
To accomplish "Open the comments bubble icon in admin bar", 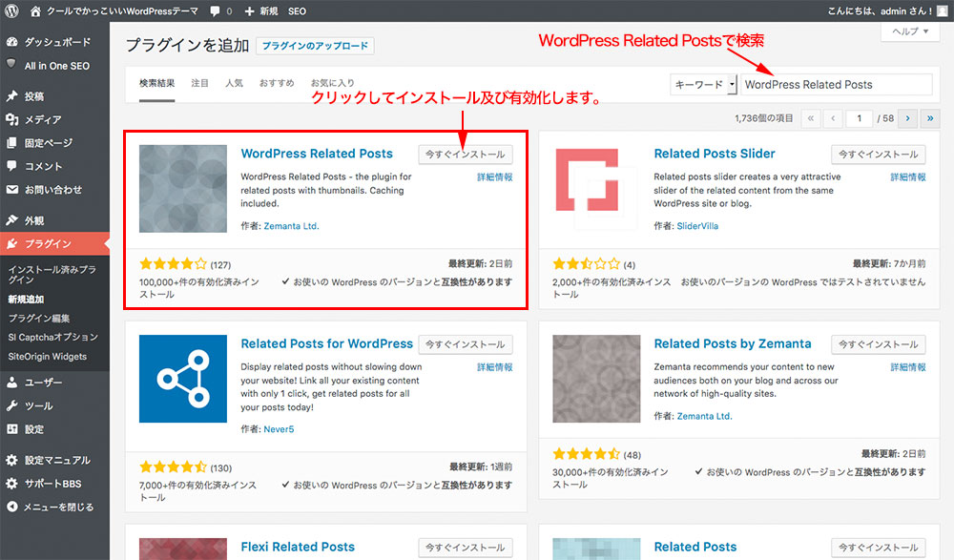I will [x=215, y=10].
